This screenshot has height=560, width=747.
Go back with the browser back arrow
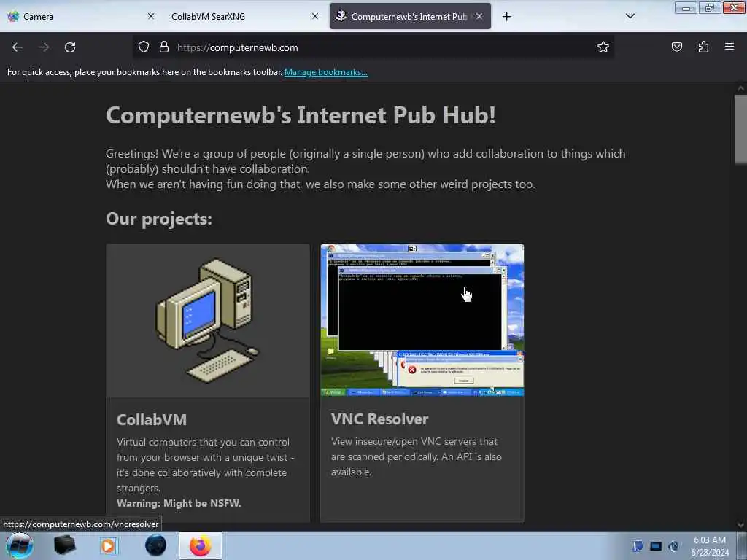pos(18,47)
